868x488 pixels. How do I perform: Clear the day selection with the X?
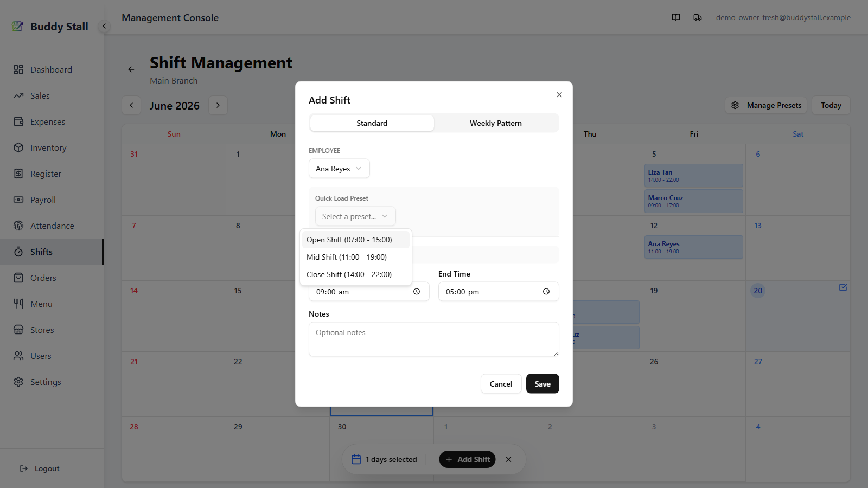pos(508,459)
